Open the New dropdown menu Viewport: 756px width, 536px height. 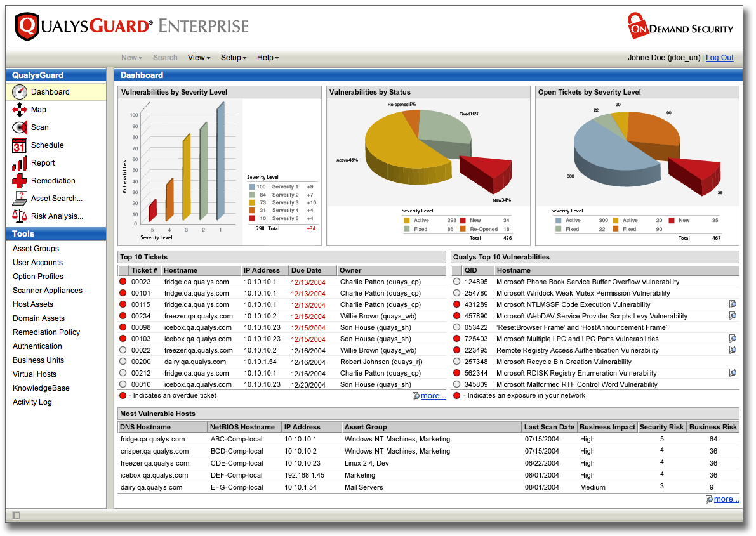point(131,58)
